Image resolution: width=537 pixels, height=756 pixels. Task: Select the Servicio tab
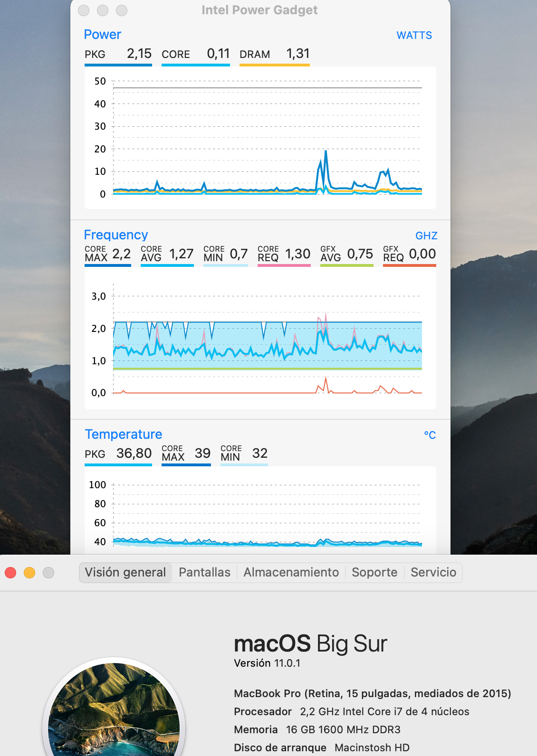point(433,572)
